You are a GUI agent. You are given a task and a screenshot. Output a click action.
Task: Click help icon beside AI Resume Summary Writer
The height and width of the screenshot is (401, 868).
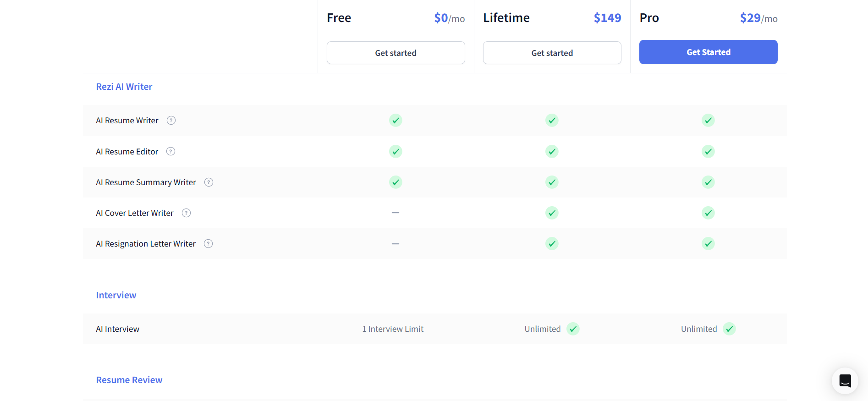pyautogui.click(x=209, y=182)
